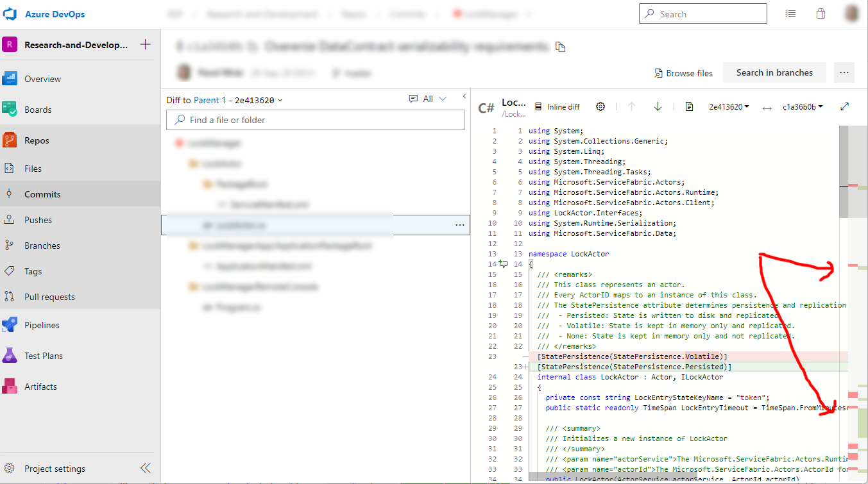The width and height of the screenshot is (868, 484).
Task: Toggle previous difference navigation arrow
Action: tap(631, 106)
